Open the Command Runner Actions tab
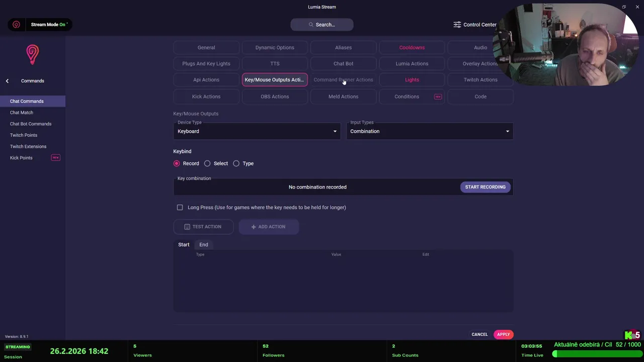This screenshot has height=362, width=644. coord(343,80)
